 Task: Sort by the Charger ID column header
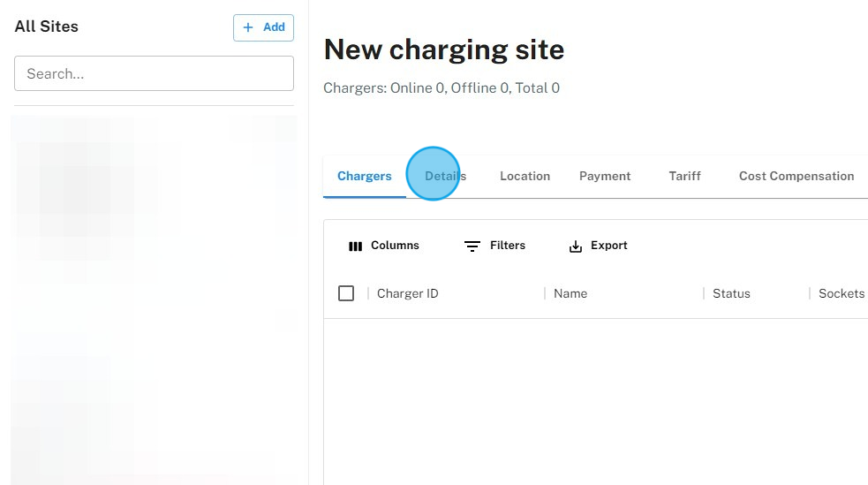(407, 293)
